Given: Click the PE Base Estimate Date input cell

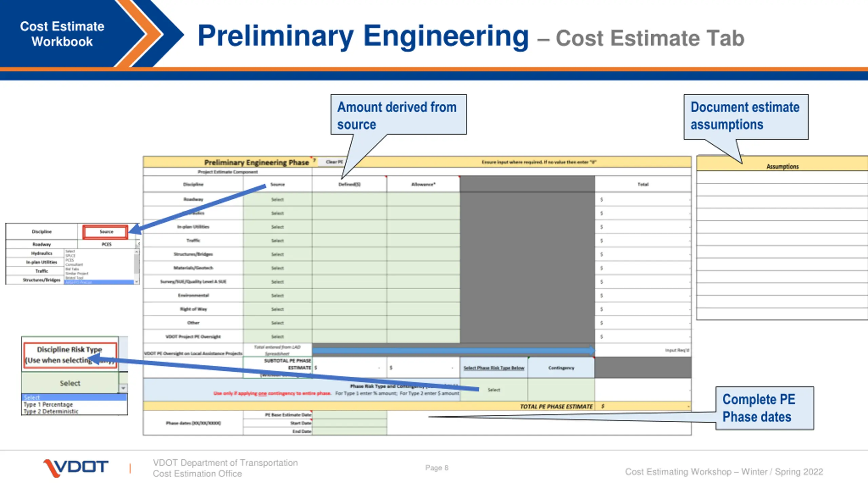Looking at the screenshot, I should (349, 415).
